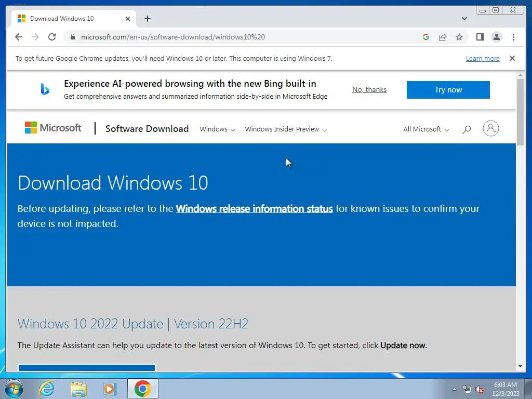Viewport: 532px width, 399px height.
Task: Open Chrome's three-dot menu
Action: (513, 37)
